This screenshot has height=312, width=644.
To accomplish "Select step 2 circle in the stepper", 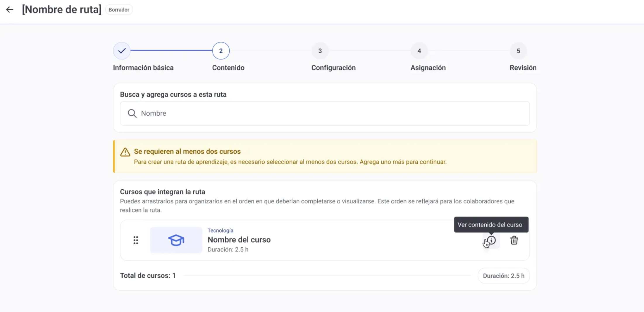I will click(x=221, y=51).
